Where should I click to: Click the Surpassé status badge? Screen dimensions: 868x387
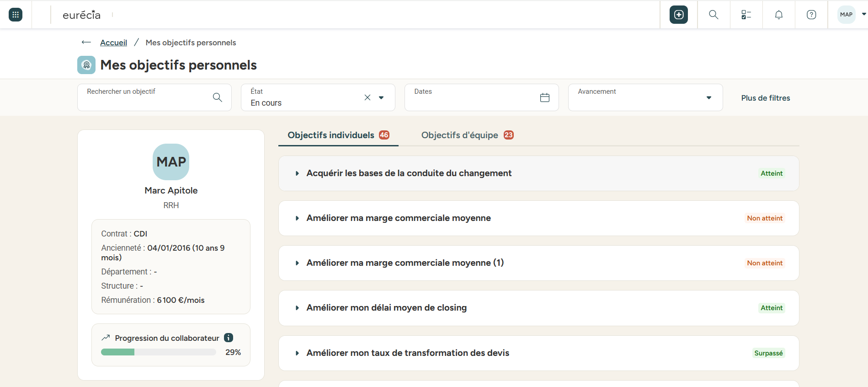click(x=768, y=353)
